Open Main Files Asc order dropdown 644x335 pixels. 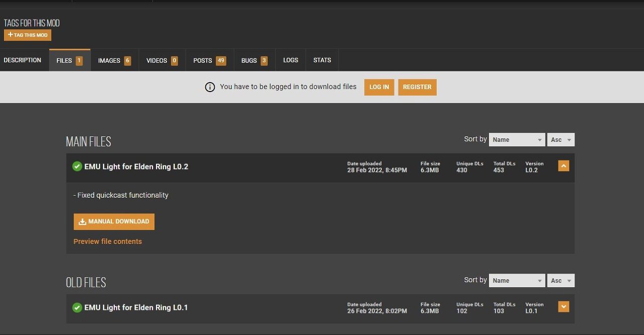561,140
